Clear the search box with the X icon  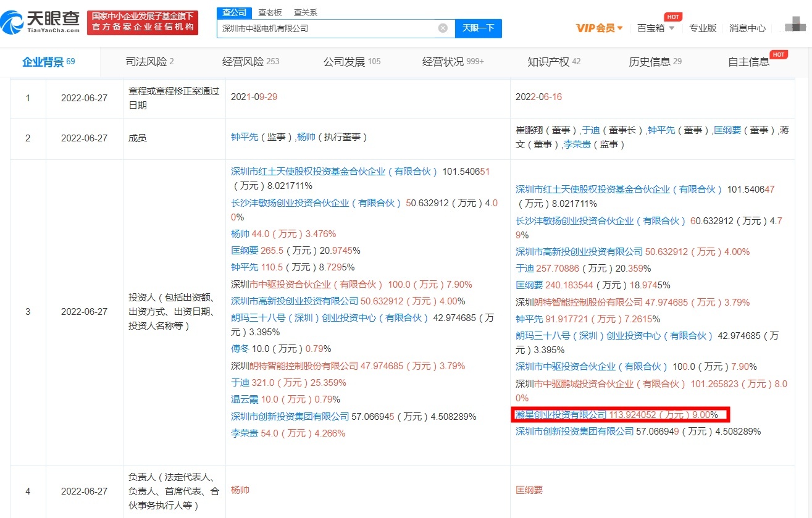[443, 28]
